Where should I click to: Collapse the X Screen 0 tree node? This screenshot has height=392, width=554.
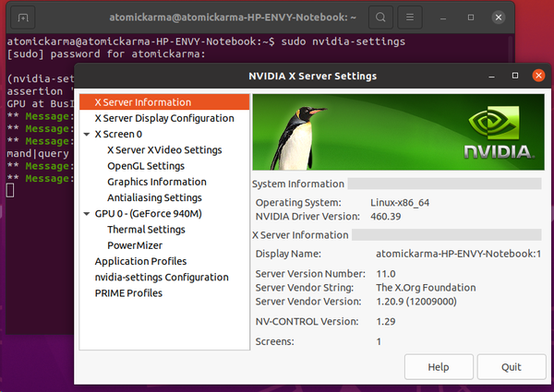click(86, 135)
